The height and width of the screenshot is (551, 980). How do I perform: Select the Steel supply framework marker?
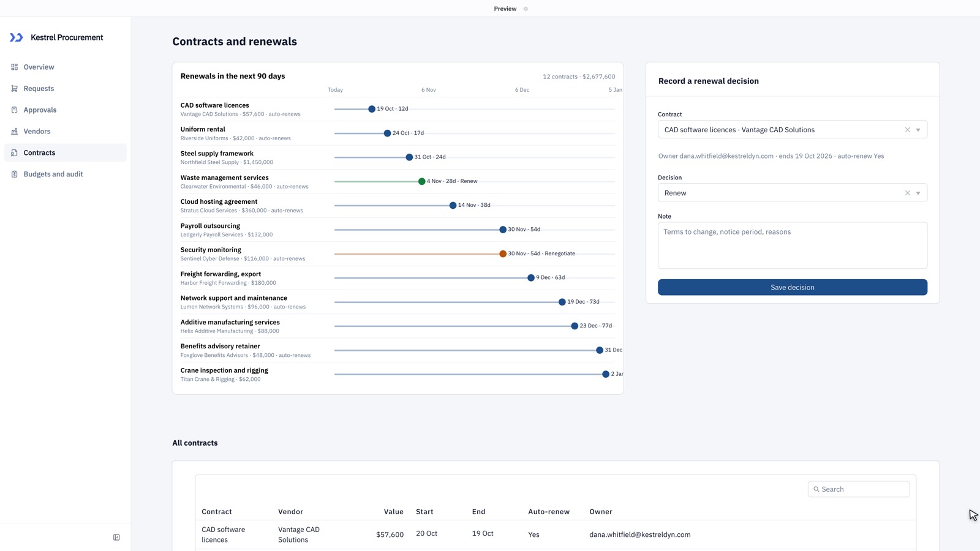pyautogui.click(x=409, y=157)
